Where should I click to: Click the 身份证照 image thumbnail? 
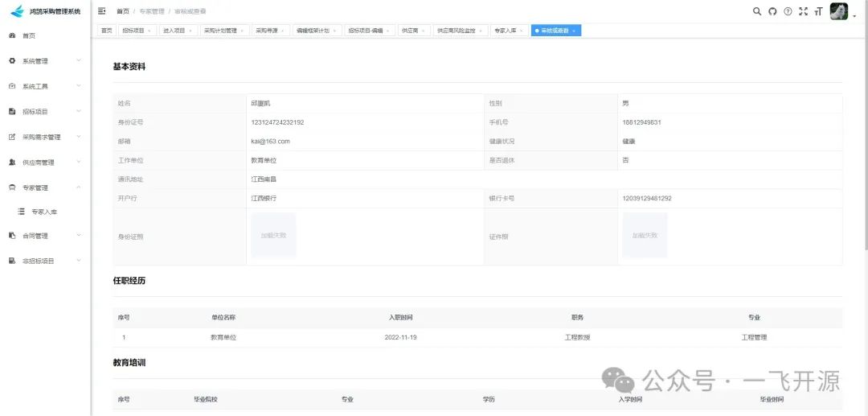273,235
